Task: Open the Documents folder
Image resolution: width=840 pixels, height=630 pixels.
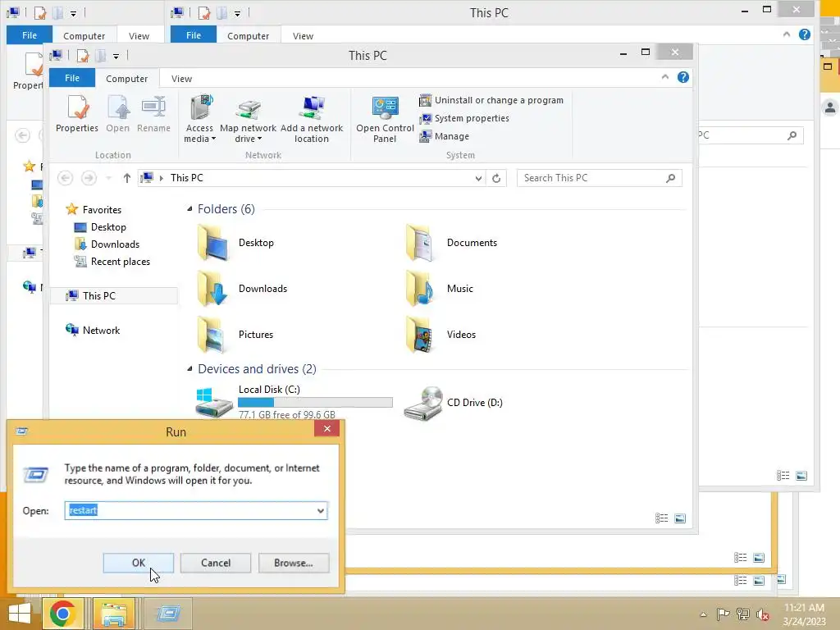Action: pyautogui.click(x=451, y=243)
